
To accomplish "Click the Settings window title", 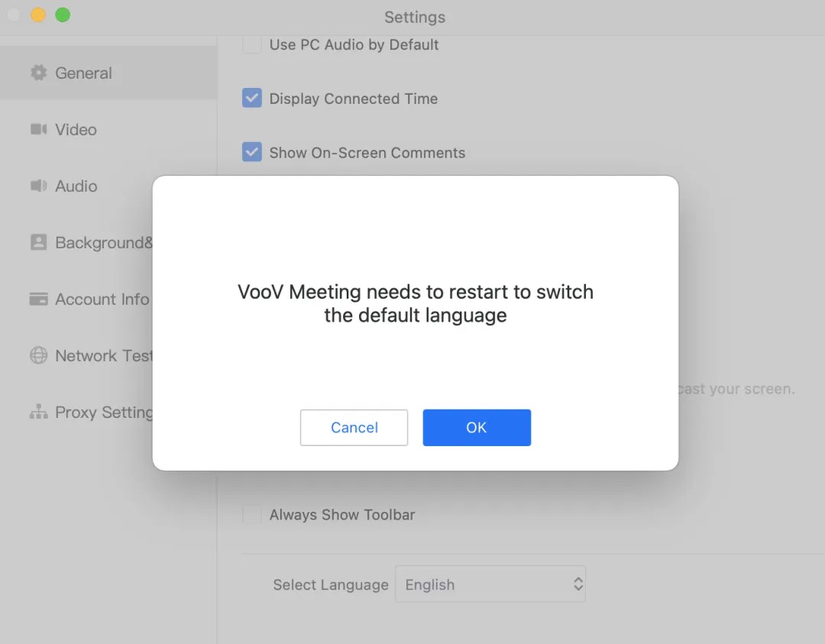I will point(415,17).
